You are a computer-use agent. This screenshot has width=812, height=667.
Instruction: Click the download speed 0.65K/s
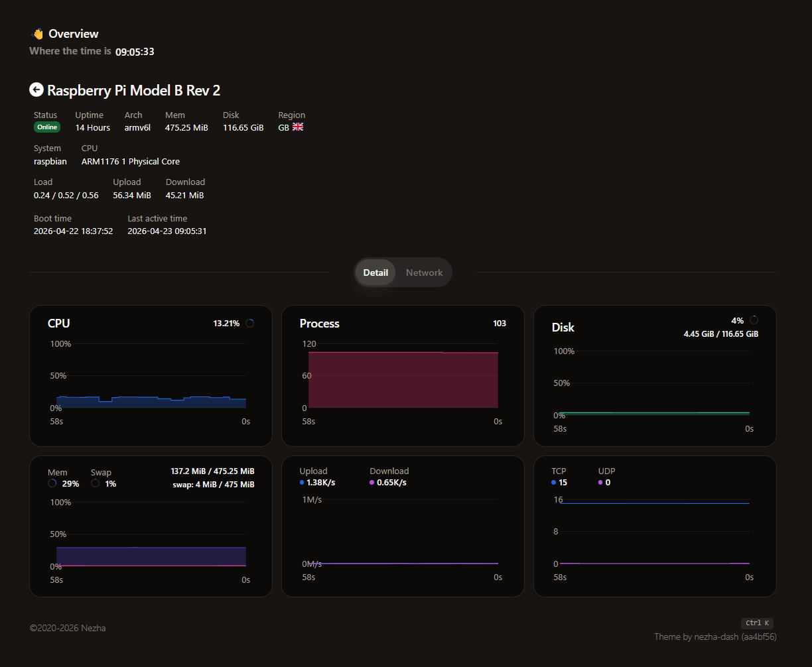click(x=391, y=483)
